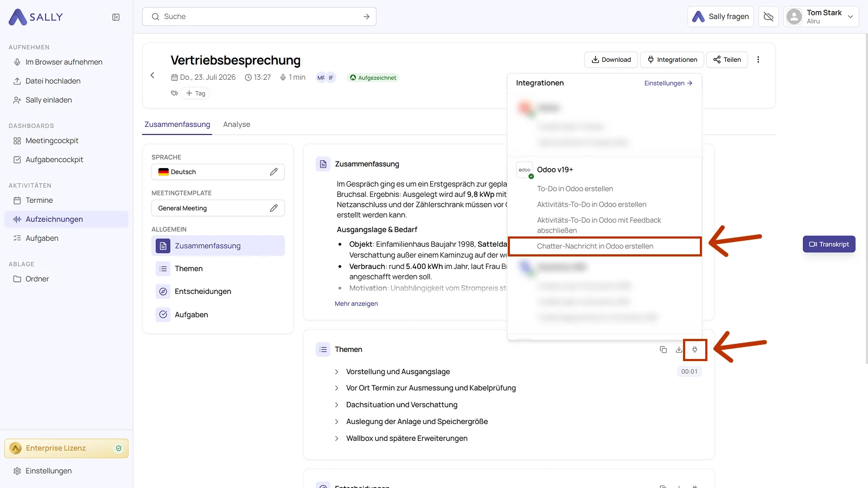The height and width of the screenshot is (488, 868).
Task: Open the three-dot more options menu
Action: (758, 60)
